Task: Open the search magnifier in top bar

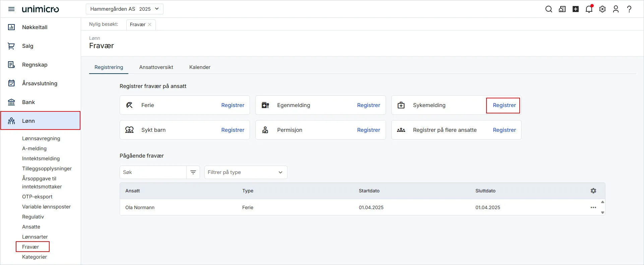Action: [x=549, y=9]
